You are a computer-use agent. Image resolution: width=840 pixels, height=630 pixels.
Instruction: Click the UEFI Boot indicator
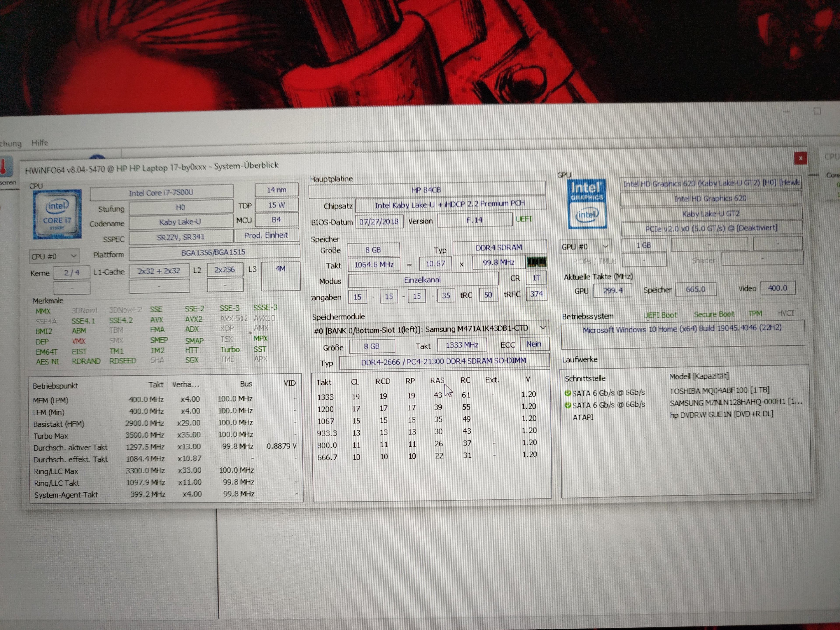point(660,315)
